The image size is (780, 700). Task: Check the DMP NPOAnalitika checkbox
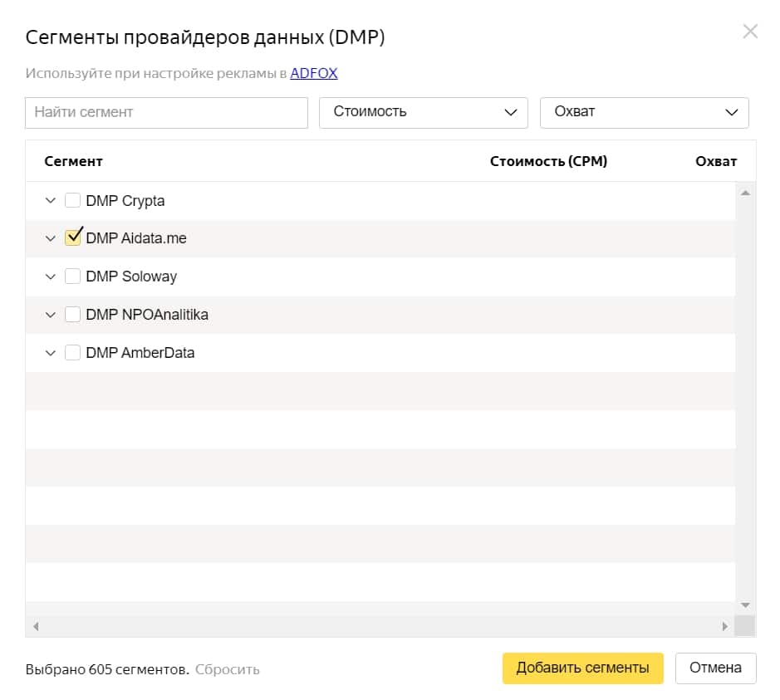click(72, 315)
